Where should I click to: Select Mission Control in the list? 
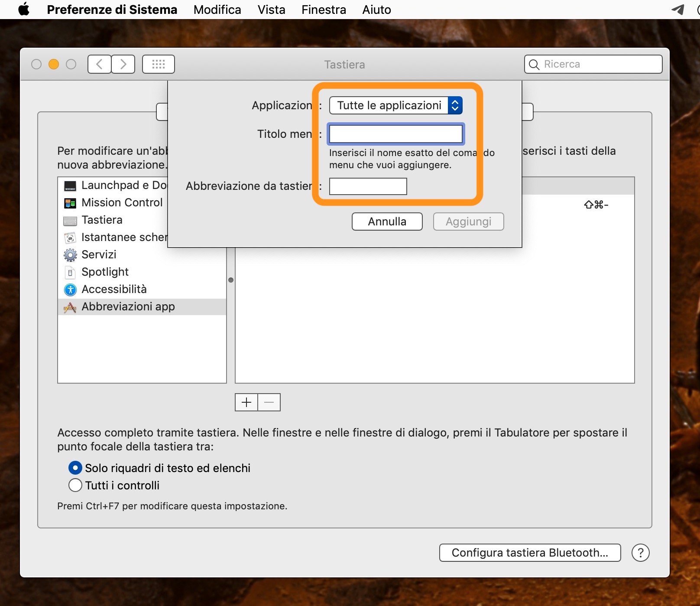(x=122, y=203)
